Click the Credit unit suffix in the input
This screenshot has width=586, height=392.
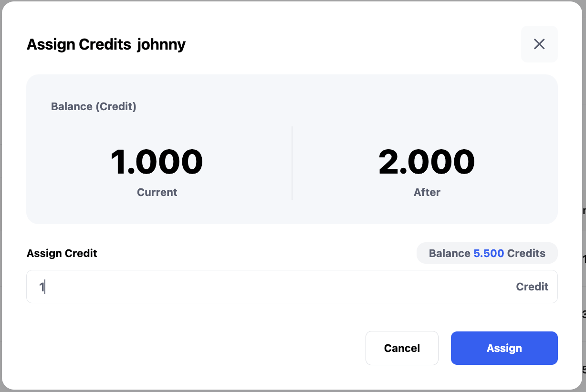click(532, 287)
